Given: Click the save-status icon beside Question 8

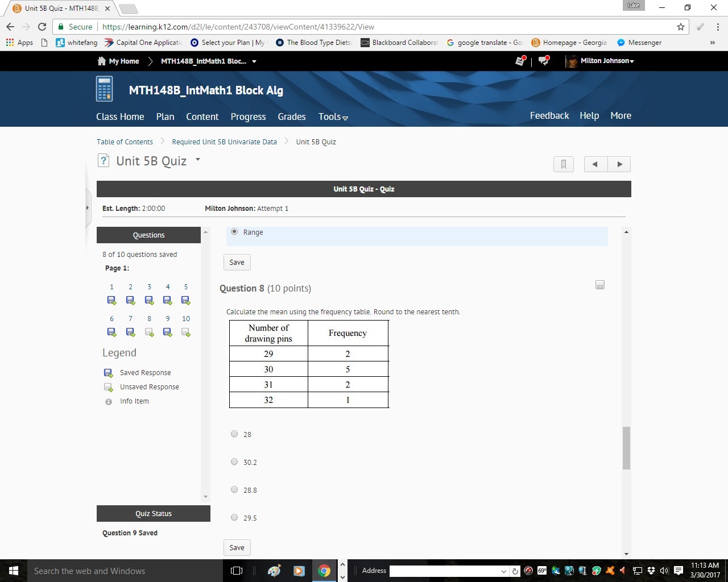Looking at the screenshot, I should [600, 285].
